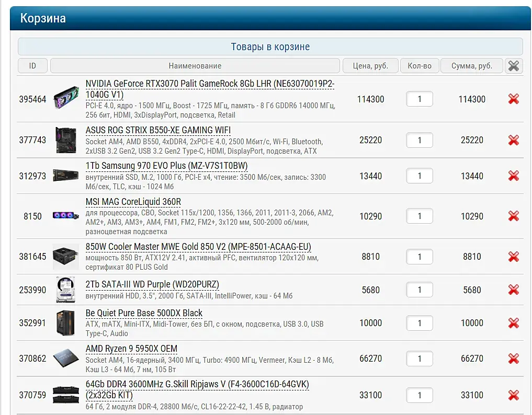Remove Be Quiet Pure Base 500DX
This screenshot has height=415, width=532.
click(513, 323)
